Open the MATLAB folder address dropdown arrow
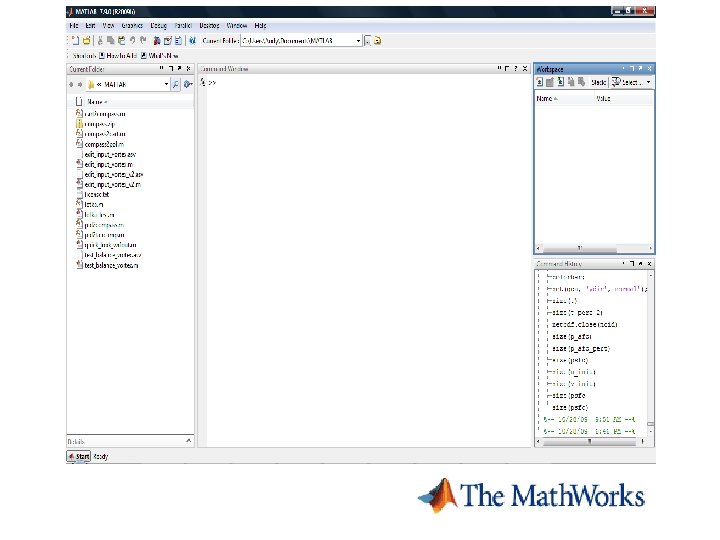This screenshot has width=720, height=540. tap(166, 84)
